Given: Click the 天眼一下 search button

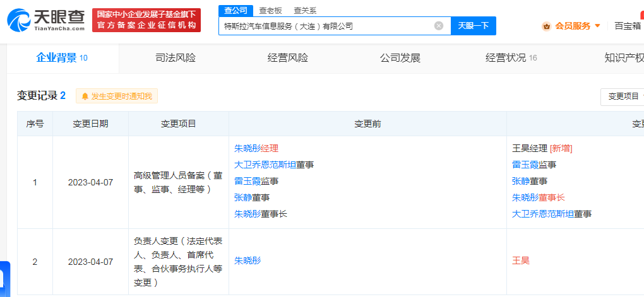Looking at the screenshot, I should click(x=473, y=26).
